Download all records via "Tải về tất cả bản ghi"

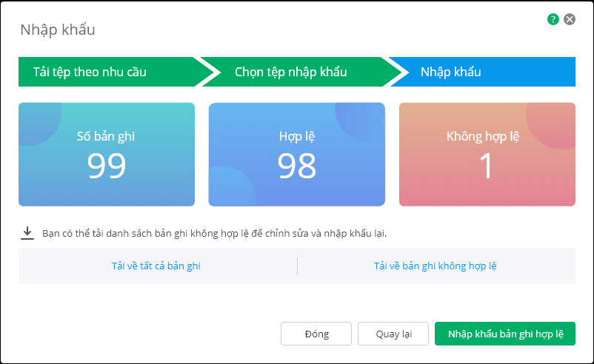coord(156,266)
